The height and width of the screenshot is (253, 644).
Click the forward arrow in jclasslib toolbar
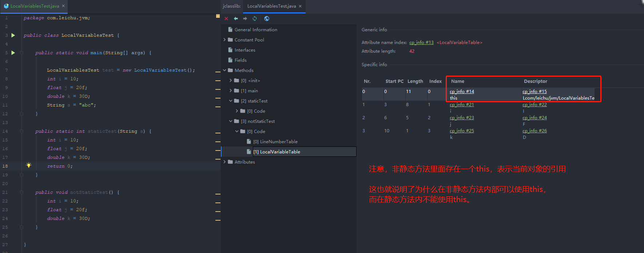click(x=245, y=19)
